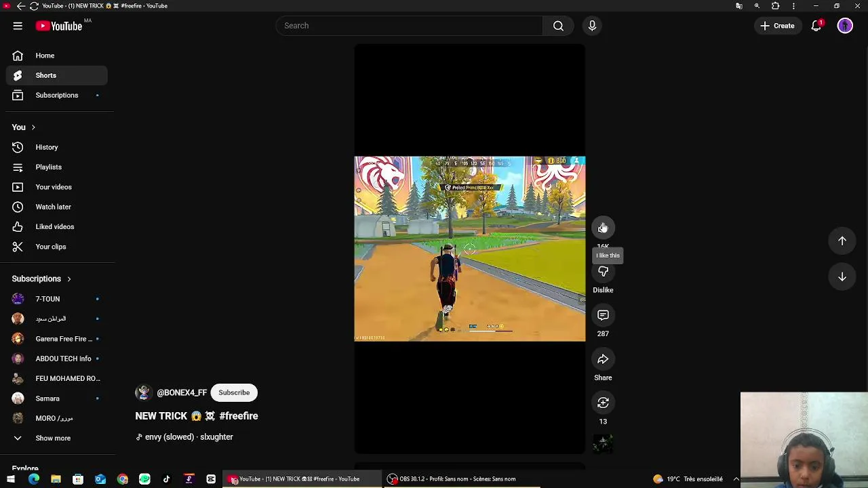Screen dimensions: 868x488
Task: Show hidden system tray icons
Action: pos(736,479)
